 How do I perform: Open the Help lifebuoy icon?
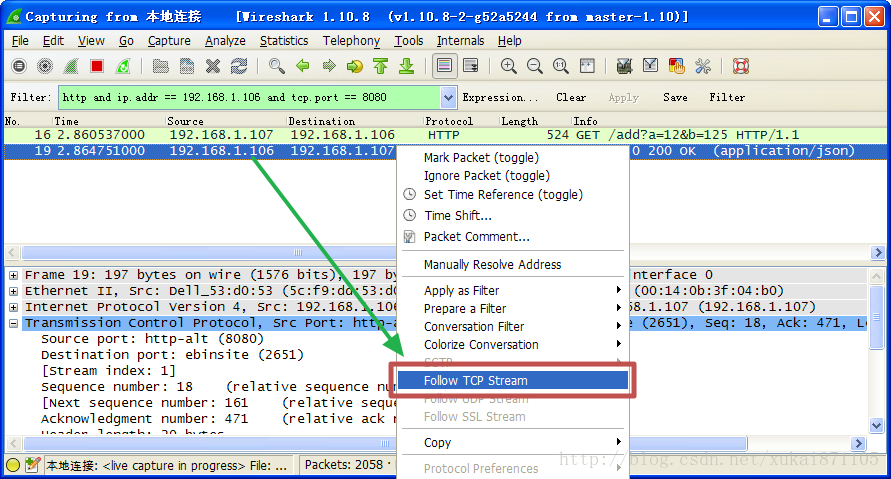[740, 66]
